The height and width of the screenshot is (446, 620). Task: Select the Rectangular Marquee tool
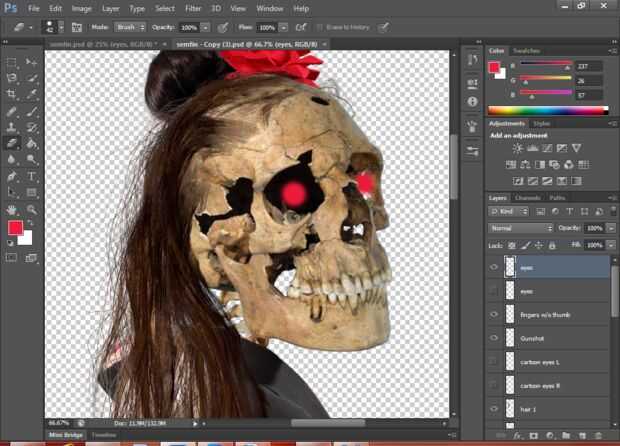point(11,62)
